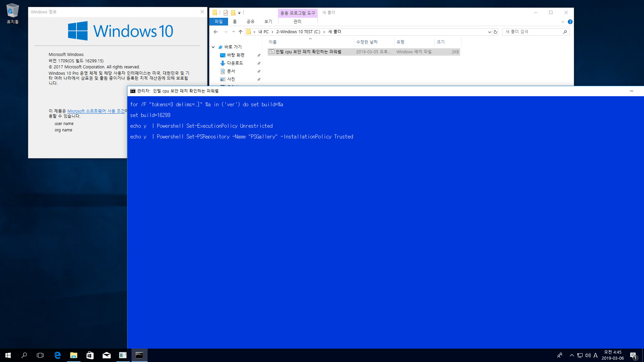Select 사진 in navigation pane

pos(231,79)
